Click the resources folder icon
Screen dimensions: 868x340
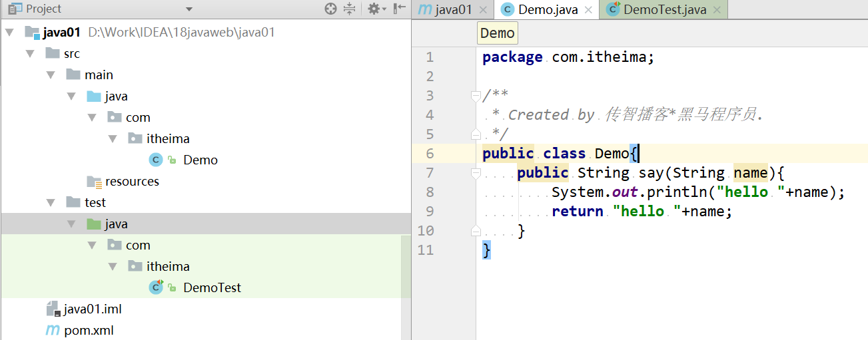point(94,182)
